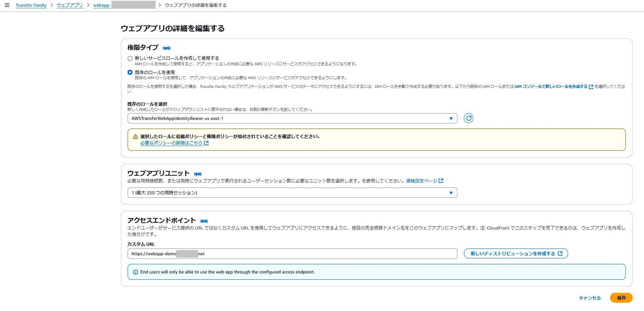Viewport: 644px width, 311px height.
Task: Click the info circle icon in endpoint notice
Action: 136,272
